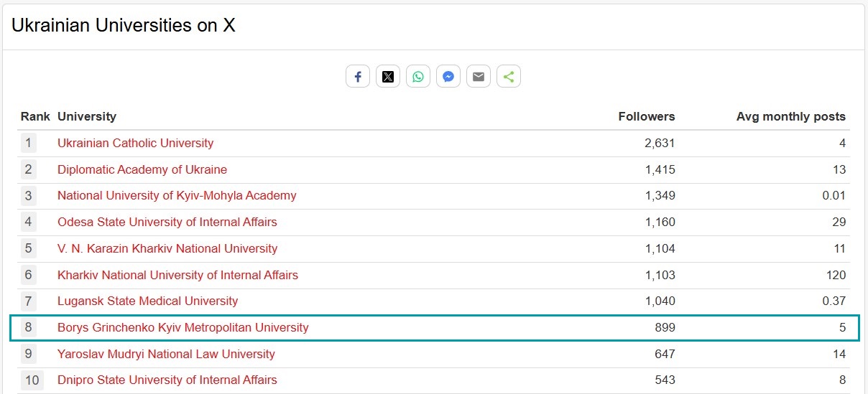Share page on X (Twitter)
Viewport: 868px width, 394px height.
point(388,77)
